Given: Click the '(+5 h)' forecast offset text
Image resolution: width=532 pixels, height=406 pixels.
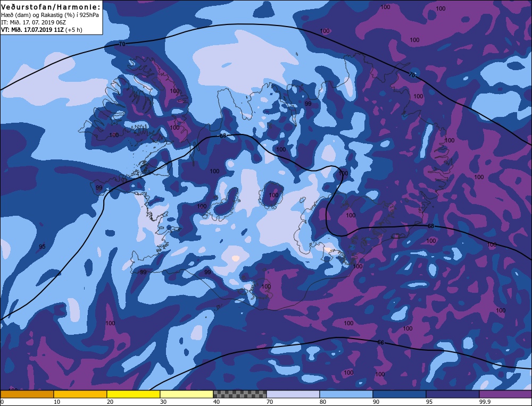Looking at the screenshot, I should pos(73,30).
